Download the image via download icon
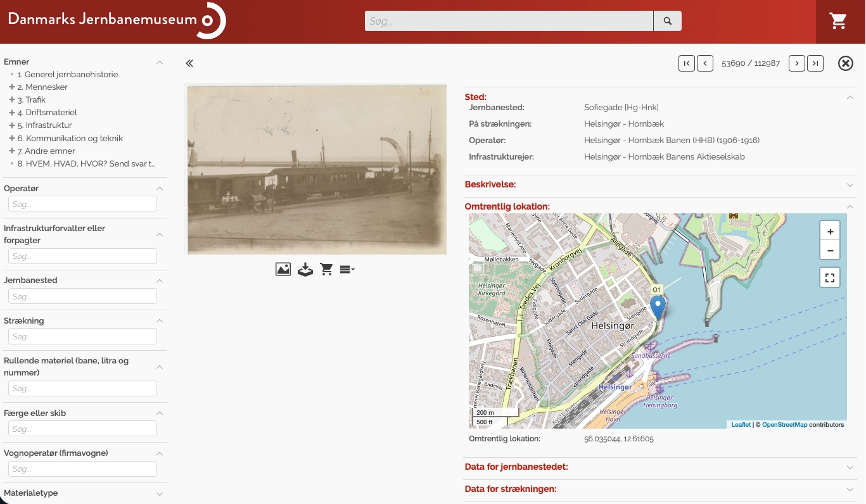 pos(305,269)
